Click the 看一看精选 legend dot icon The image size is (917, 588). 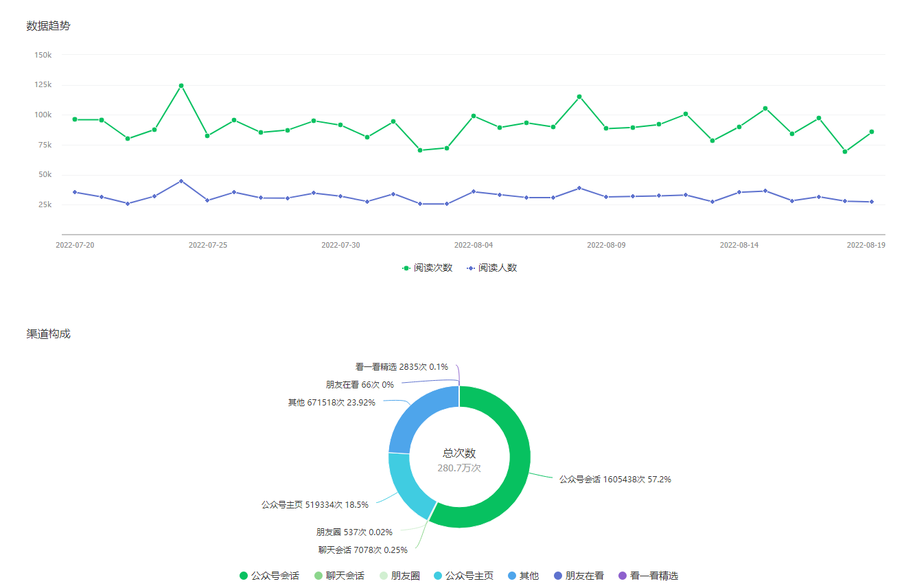pyautogui.click(x=623, y=576)
